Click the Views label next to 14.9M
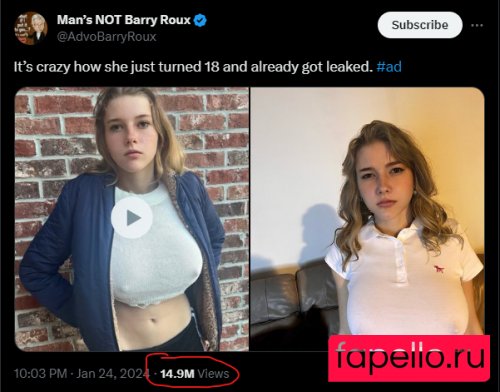Viewport: 500px width, 392px height. [x=213, y=374]
